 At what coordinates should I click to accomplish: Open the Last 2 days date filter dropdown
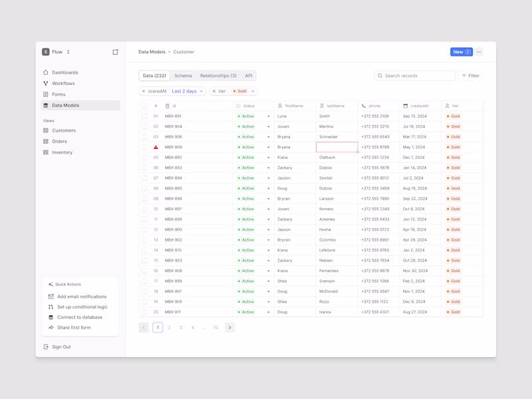[x=188, y=91]
